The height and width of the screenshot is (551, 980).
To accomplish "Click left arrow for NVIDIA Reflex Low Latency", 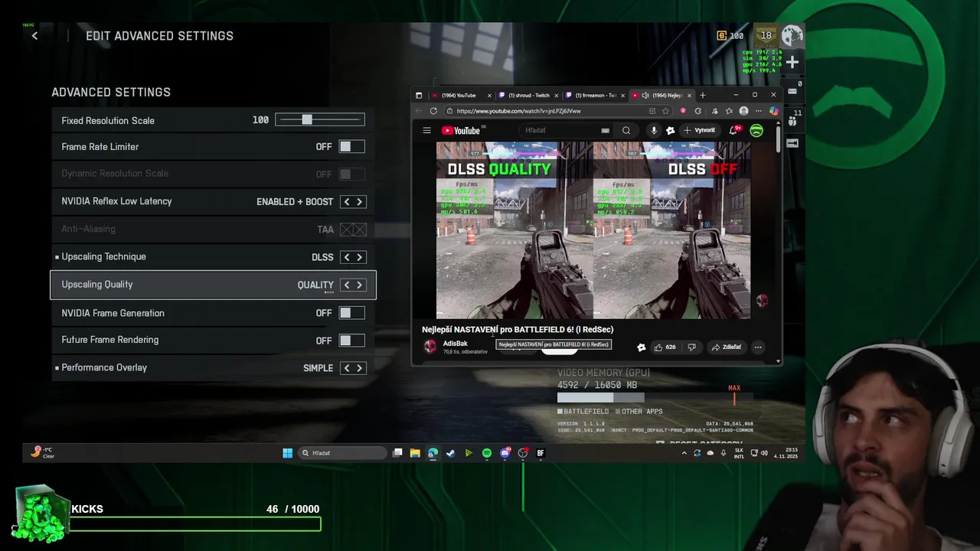I will coord(346,202).
